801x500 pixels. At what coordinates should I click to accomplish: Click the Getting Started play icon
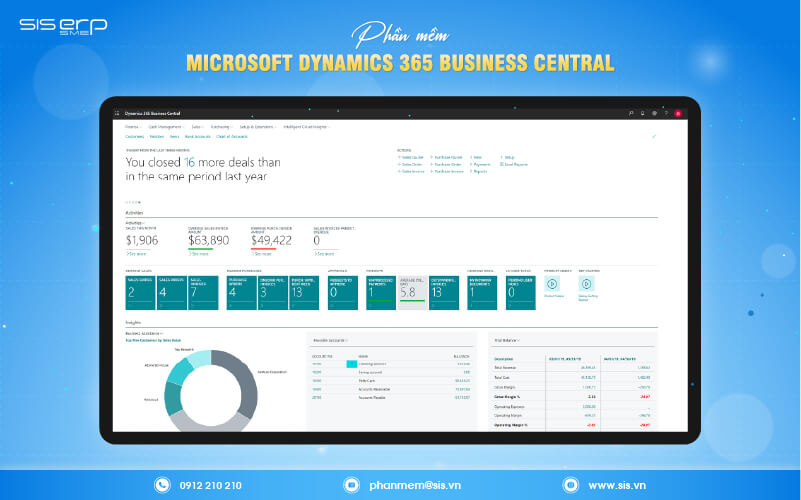coord(586,284)
